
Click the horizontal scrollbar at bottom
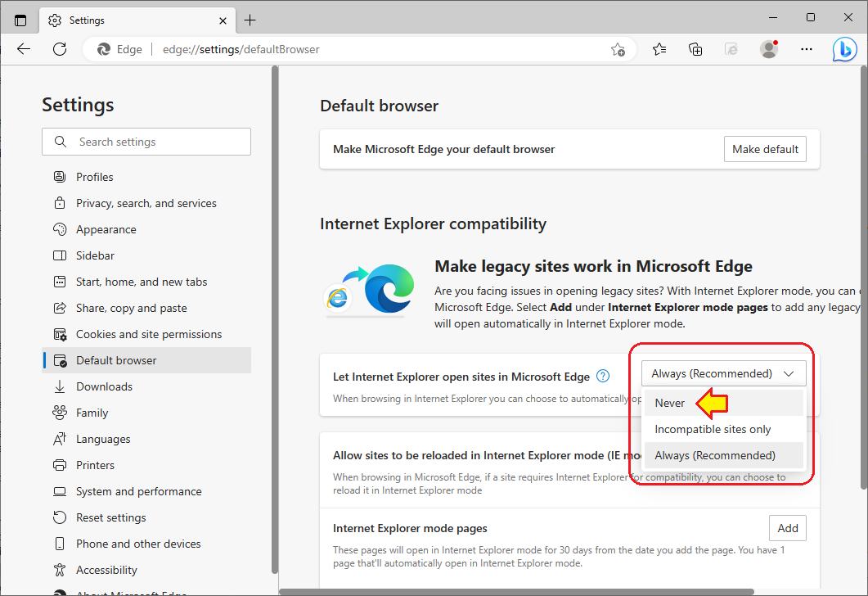tap(516, 592)
